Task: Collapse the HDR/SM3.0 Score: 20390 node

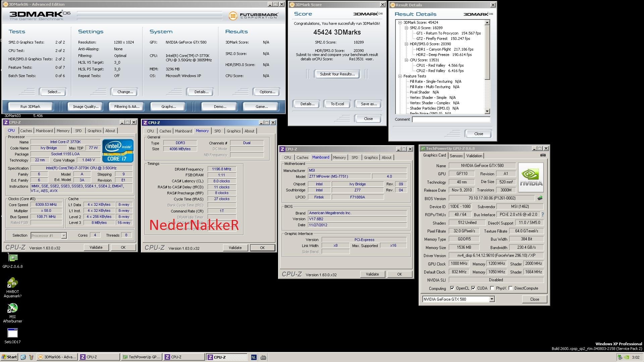Action: pyautogui.click(x=406, y=44)
